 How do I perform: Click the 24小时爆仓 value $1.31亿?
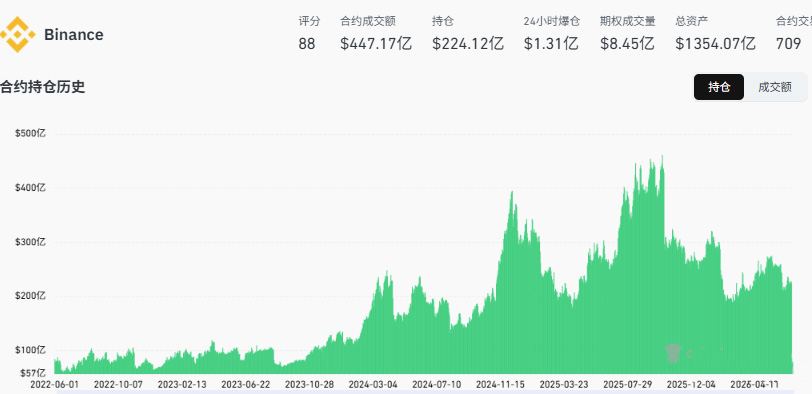[x=551, y=43]
